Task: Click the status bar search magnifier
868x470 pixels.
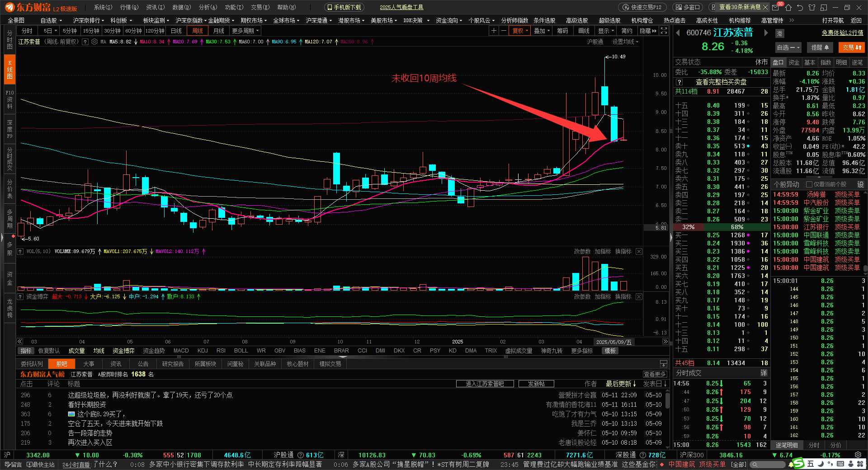Action: 754,464
